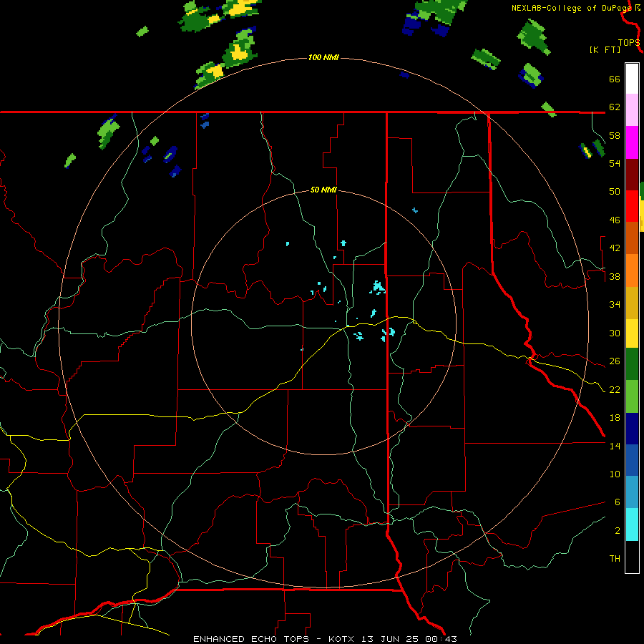Click the 2 value on the scale
644x644 pixels.
617,530
